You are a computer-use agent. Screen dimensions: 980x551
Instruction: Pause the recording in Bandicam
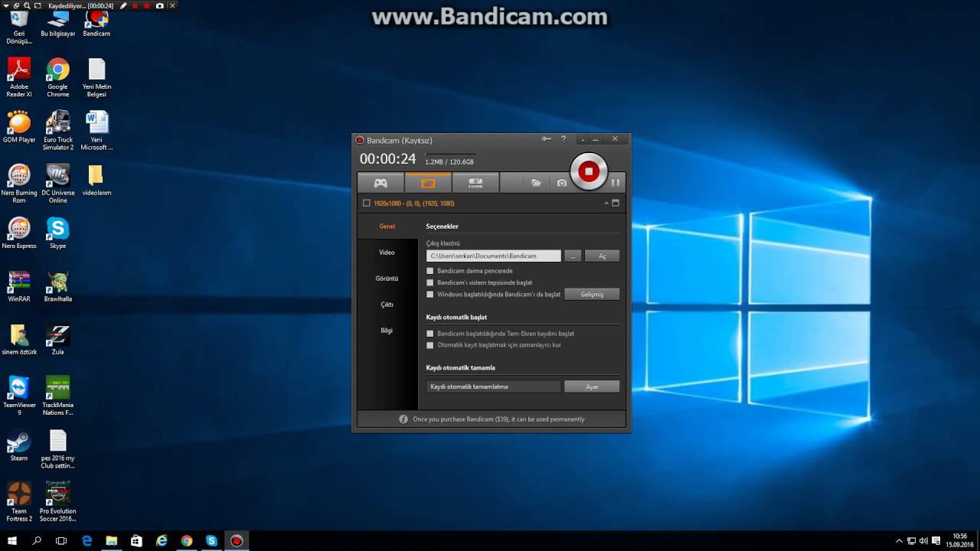tap(616, 183)
